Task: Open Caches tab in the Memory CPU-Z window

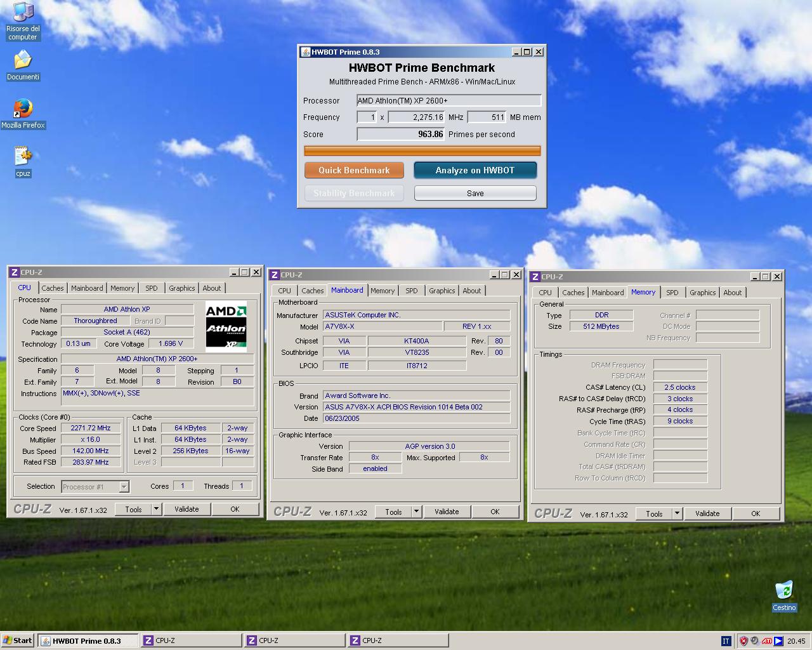Action: tap(573, 293)
